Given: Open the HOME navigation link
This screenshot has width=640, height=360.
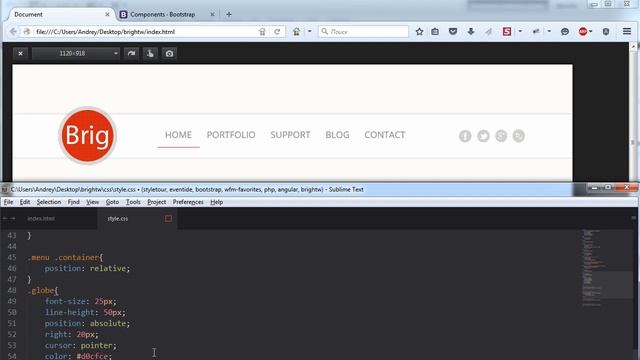Looking at the screenshot, I should [178, 135].
